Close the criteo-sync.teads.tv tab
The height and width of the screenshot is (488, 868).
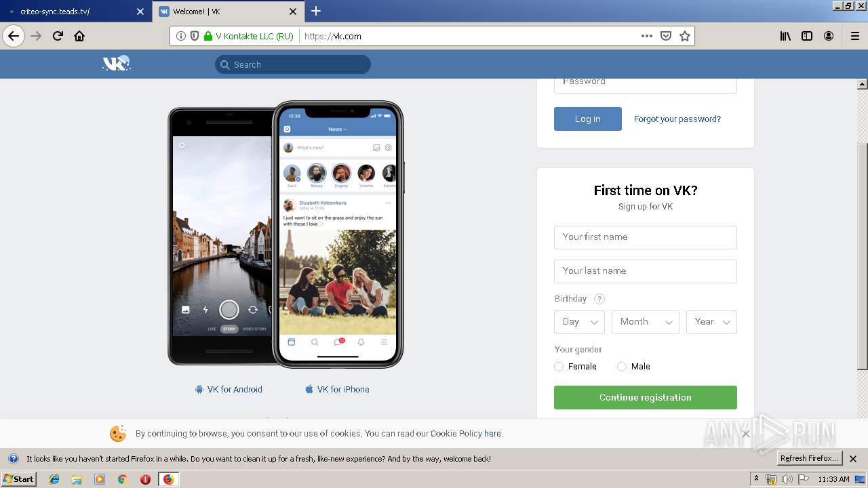coord(140,12)
